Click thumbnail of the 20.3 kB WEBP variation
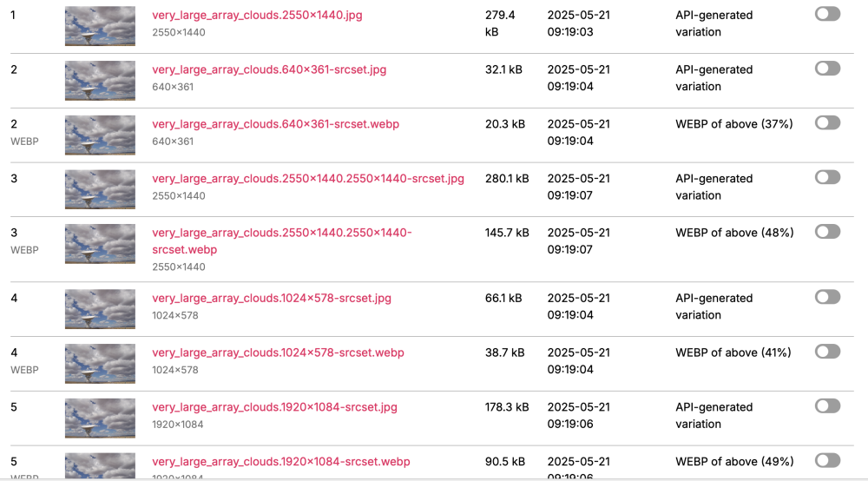868x481 pixels. [100, 135]
